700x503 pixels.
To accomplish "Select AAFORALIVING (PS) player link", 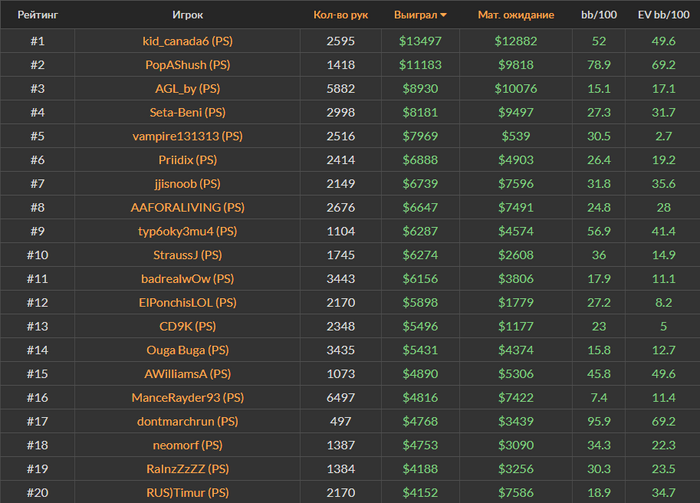I will (187, 208).
